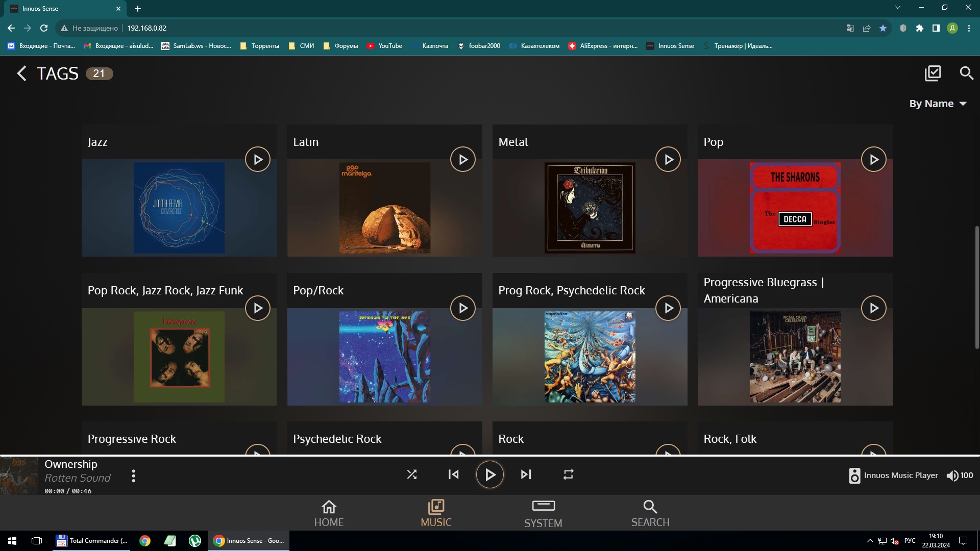Open the Chrome extensions puzzle icon
The width and height of the screenshot is (980, 551).
coord(920,28)
